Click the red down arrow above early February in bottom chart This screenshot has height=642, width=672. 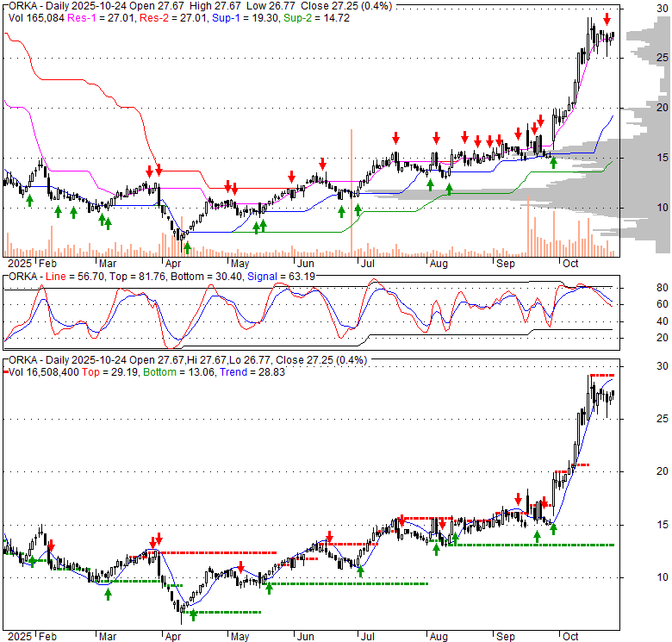51,545
